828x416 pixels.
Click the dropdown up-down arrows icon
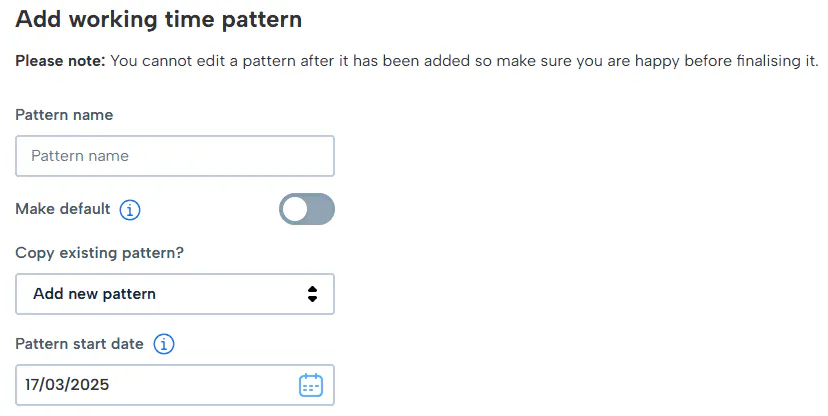[312, 294]
